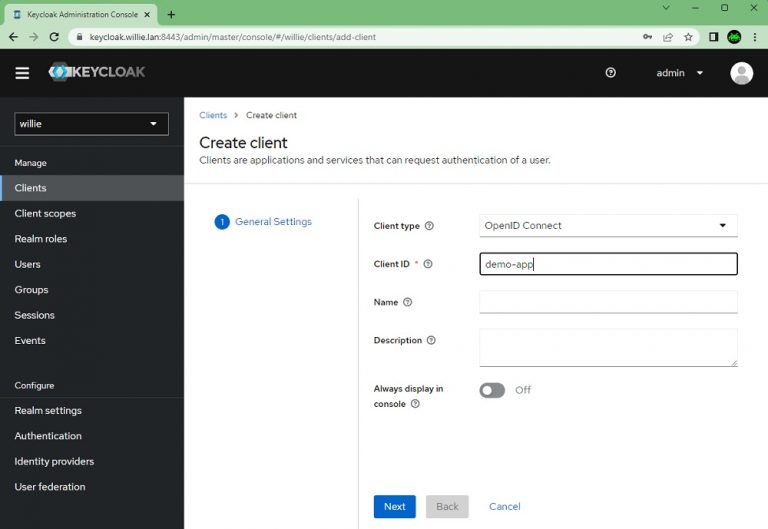Open saved passwords key icon
This screenshot has width=768, height=529.
(648, 37)
